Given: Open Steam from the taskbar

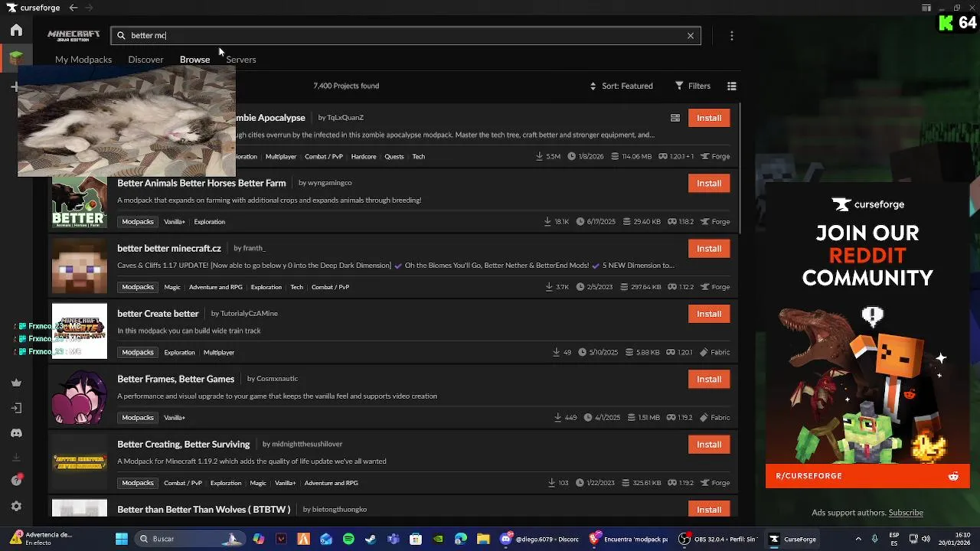Looking at the screenshot, I should coord(371,539).
